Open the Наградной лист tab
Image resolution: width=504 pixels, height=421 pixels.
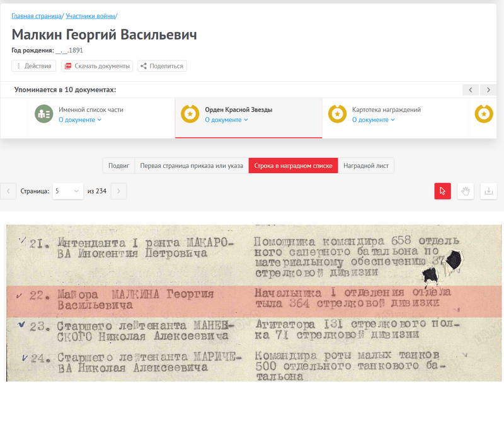(366, 166)
